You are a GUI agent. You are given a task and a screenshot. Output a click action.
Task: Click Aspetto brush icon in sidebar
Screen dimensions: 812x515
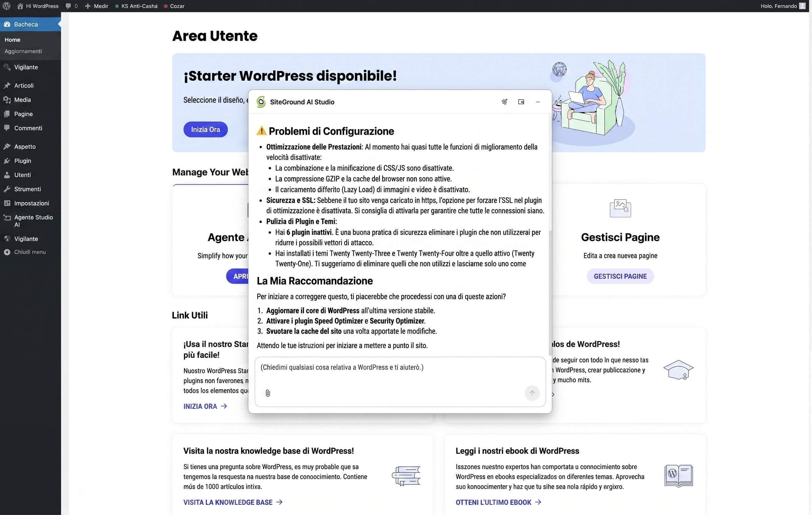point(7,147)
